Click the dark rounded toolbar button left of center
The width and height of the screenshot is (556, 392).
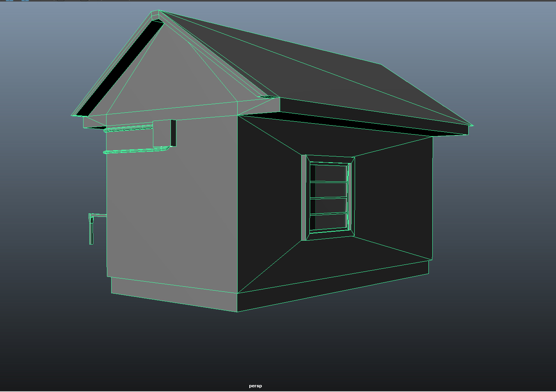point(60,2)
